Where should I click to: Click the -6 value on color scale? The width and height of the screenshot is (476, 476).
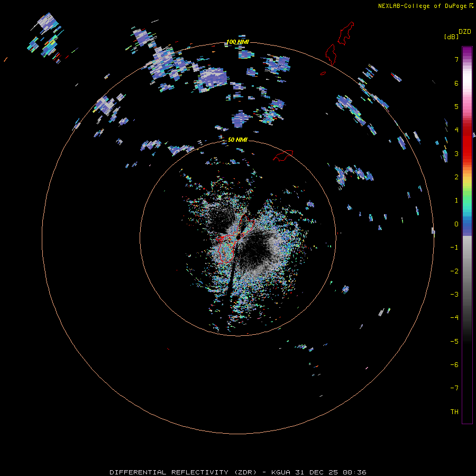pyautogui.click(x=454, y=365)
